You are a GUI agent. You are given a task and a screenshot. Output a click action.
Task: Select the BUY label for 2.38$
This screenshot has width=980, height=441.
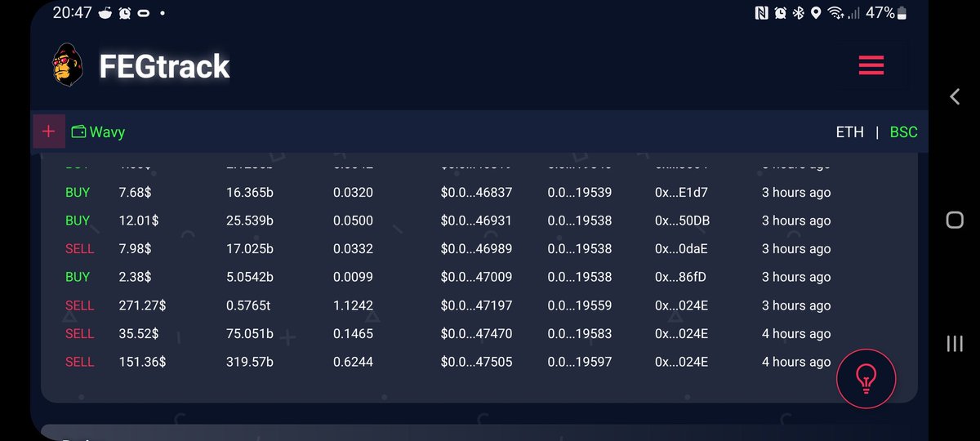pos(78,277)
